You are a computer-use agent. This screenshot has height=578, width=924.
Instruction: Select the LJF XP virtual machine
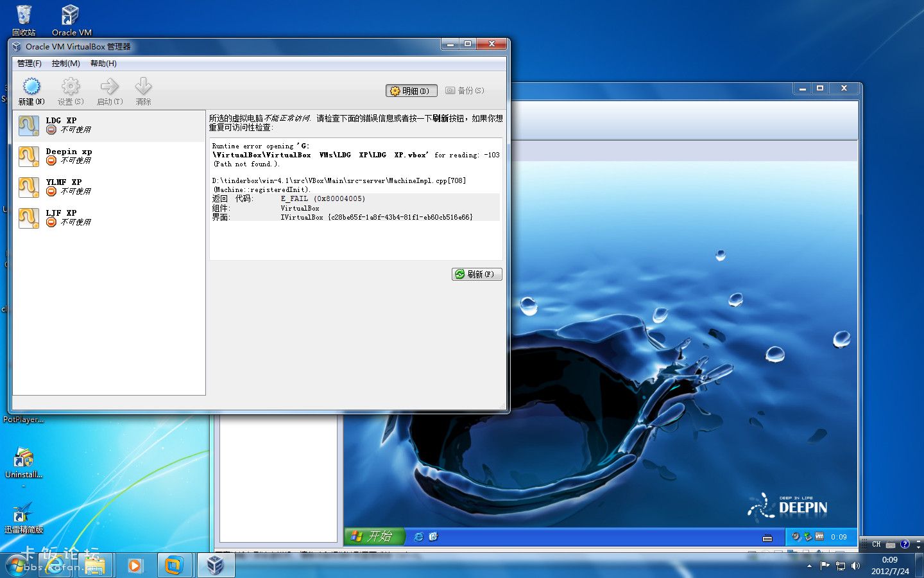[x=108, y=218]
